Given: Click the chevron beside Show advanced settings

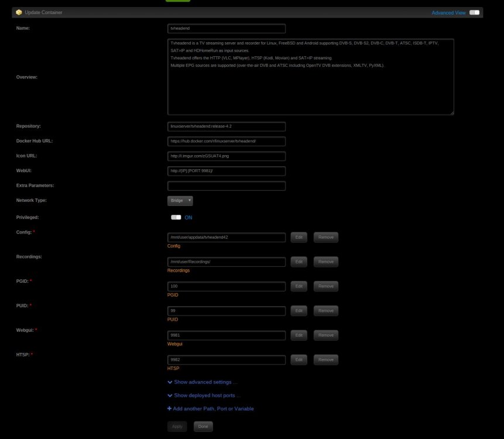Looking at the screenshot, I should pyautogui.click(x=170, y=382).
